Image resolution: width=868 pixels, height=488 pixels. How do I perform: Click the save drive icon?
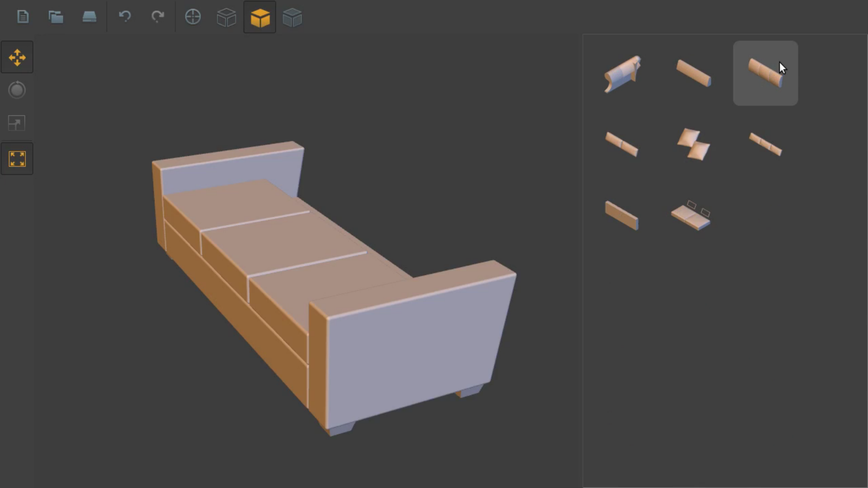pos(89,17)
